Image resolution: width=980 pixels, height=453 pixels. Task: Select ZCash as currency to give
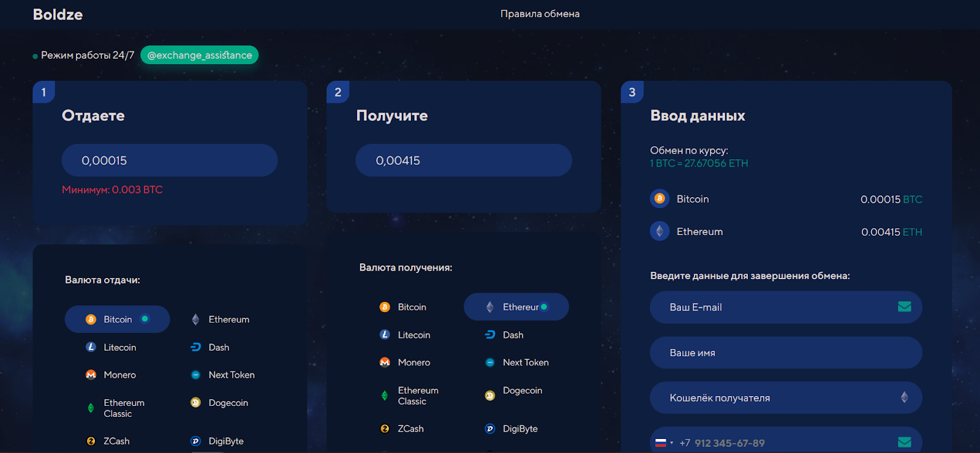click(x=108, y=441)
